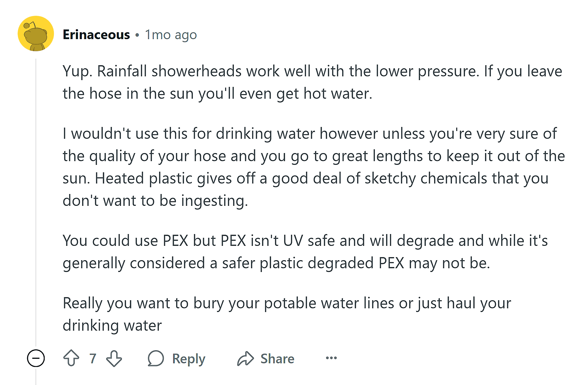
Task: Click the Share arrow icon
Action: 245,358
